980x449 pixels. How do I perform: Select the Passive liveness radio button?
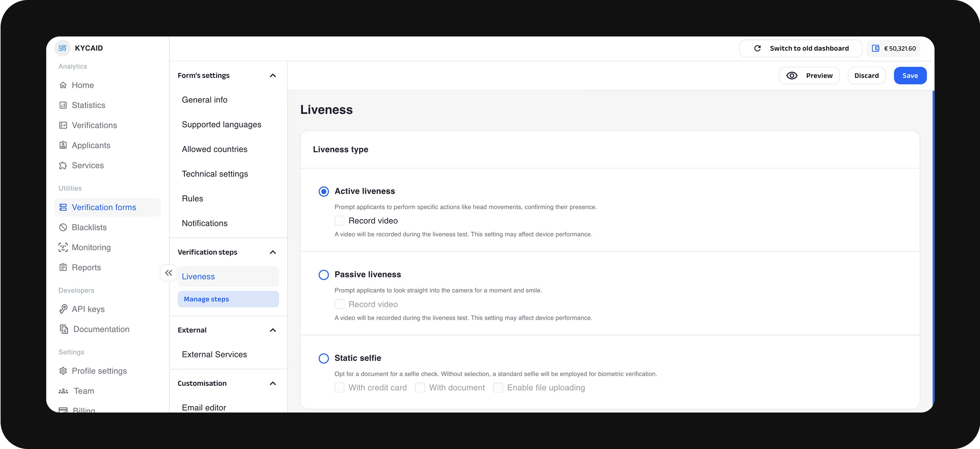(324, 275)
